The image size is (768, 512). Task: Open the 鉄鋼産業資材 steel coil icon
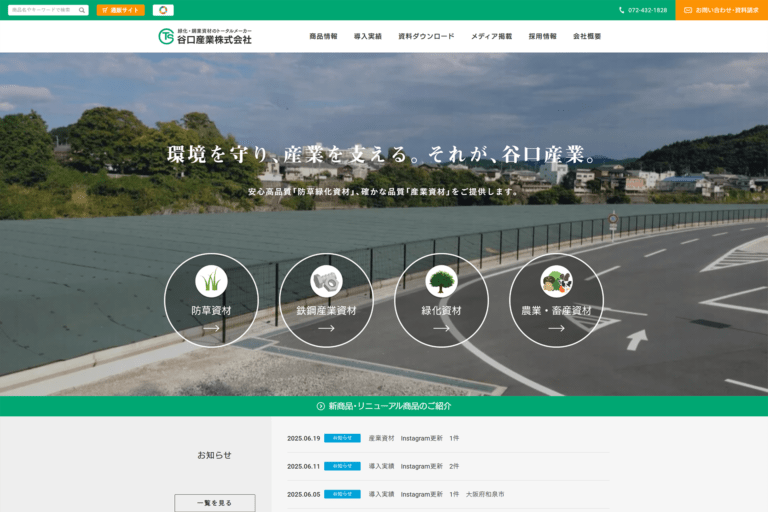coord(326,282)
